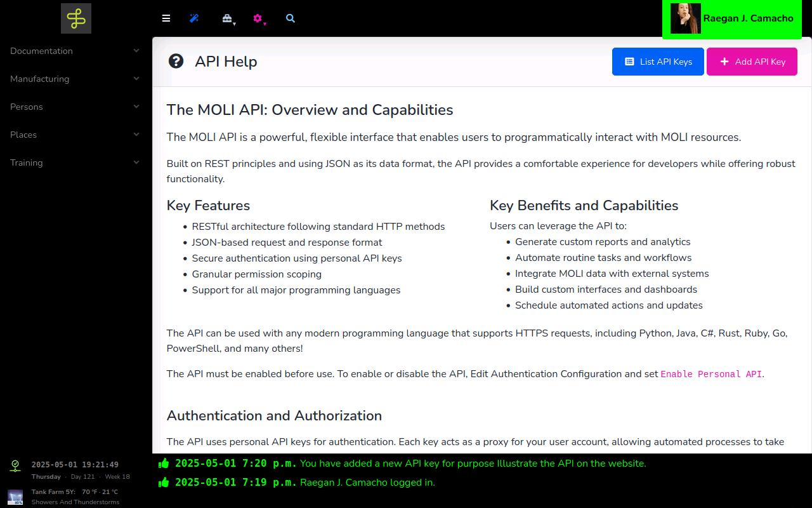812x508 pixels.
Task: Click the thumbs-up icon for the 7:19 p.m. login
Action: coord(164,483)
